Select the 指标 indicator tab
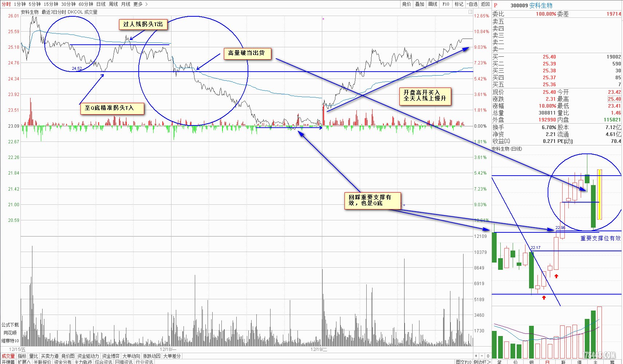 click(x=22, y=356)
